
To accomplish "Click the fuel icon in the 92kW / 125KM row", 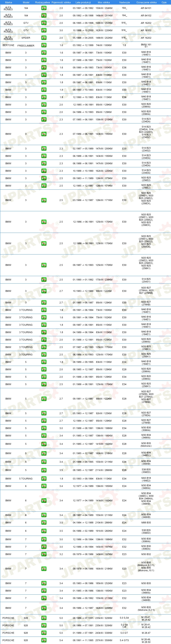I will click(x=44, y=413).
